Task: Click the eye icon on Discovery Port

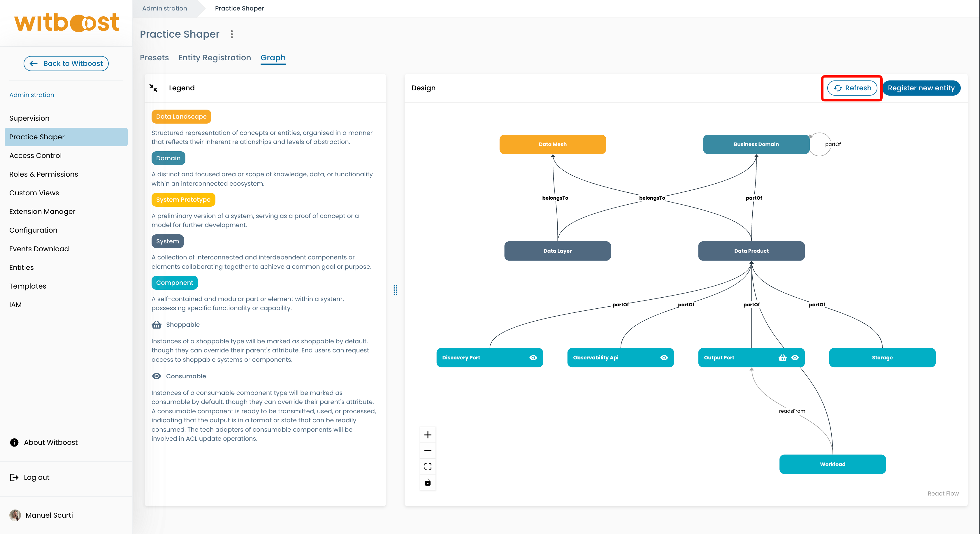Action: [533, 358]
